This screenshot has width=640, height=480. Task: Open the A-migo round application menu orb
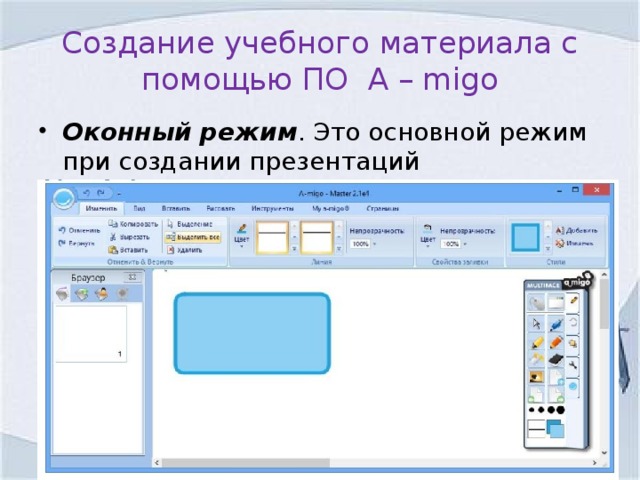[x=64, y=198]
